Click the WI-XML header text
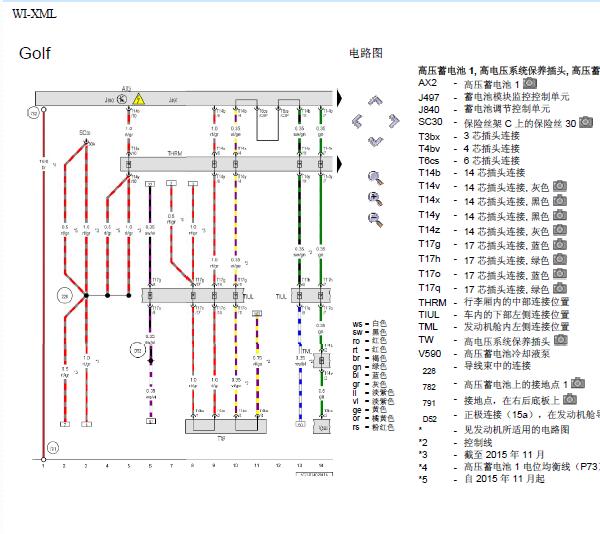Viewport: 600px width, 534px height. pyautogui.click(x=34, y=14)
